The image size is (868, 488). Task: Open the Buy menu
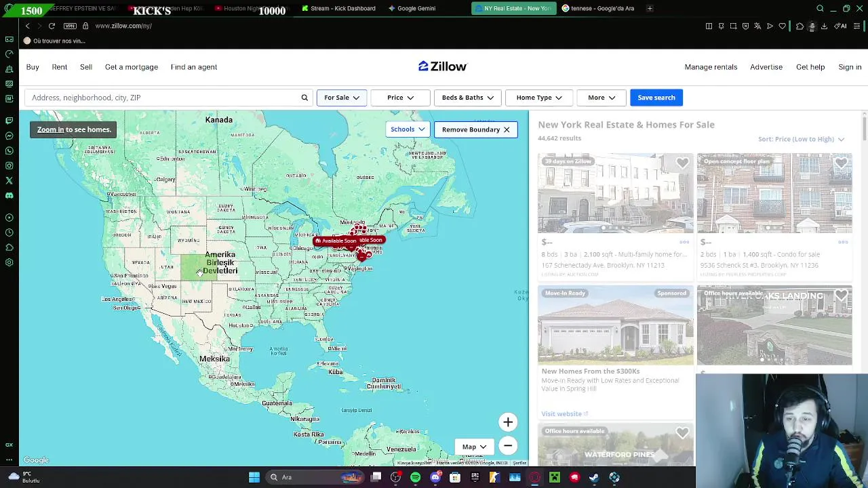coord(33,67)
